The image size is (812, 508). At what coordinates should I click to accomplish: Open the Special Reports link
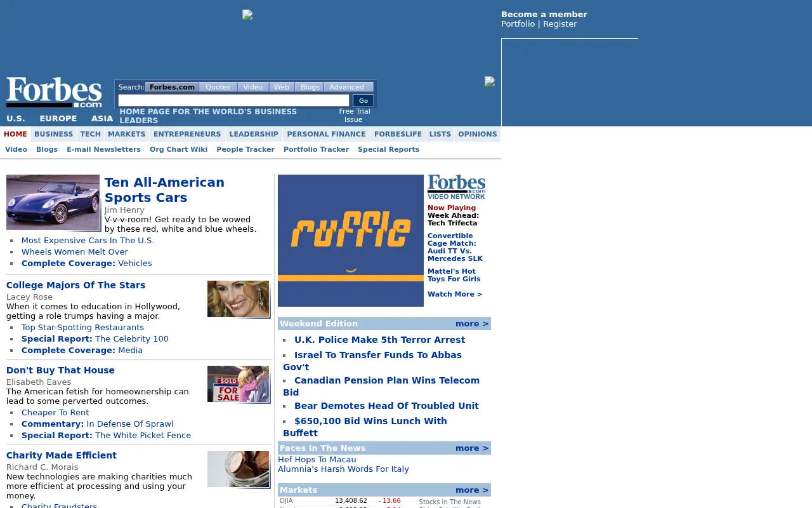[x=388, y=149]
